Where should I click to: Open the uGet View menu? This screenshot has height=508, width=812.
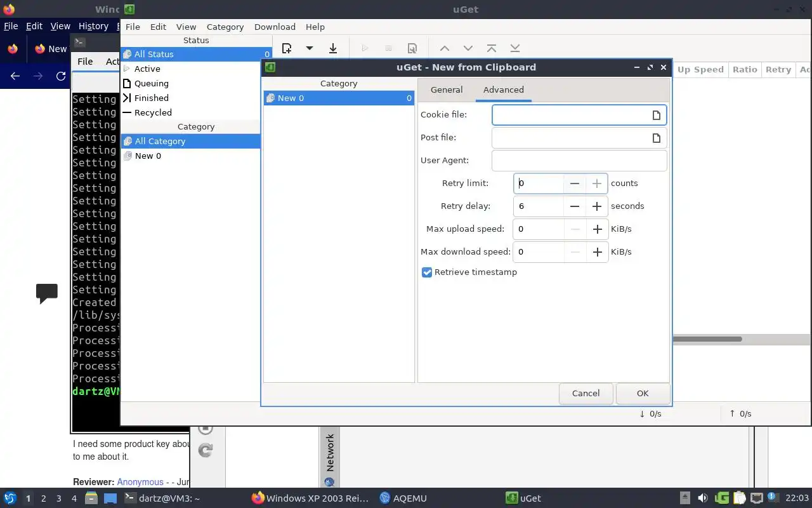[x=186, y=27]
